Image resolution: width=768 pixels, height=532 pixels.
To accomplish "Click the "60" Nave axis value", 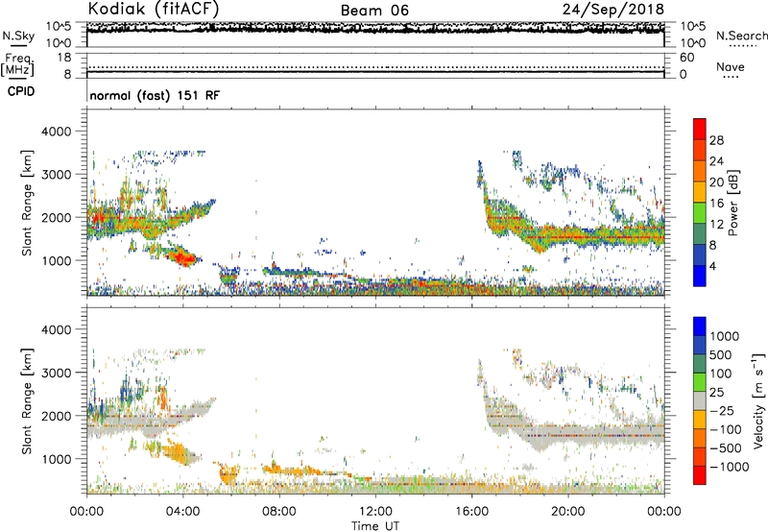I will (686, 58).
